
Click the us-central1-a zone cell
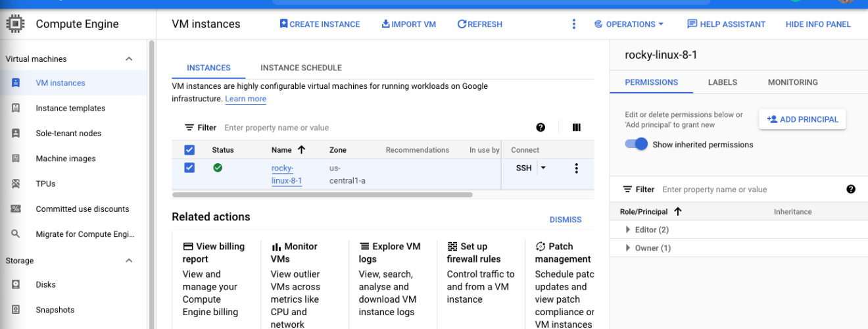pyautogui.click(x=347, y=174)
